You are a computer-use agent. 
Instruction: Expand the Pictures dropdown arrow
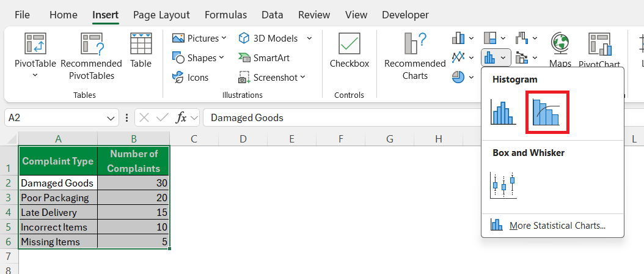coord(224,38)
